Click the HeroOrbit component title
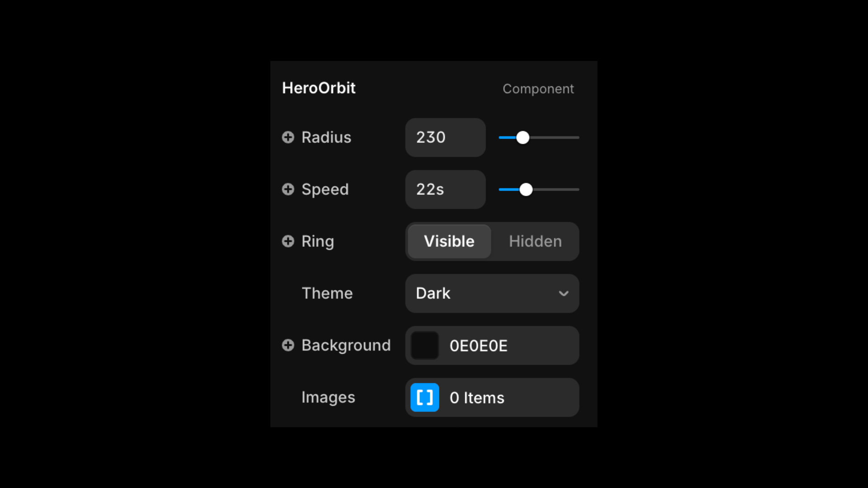Viewport: 868px width, 488px height. pyautogui.click(x=319, y=88)
